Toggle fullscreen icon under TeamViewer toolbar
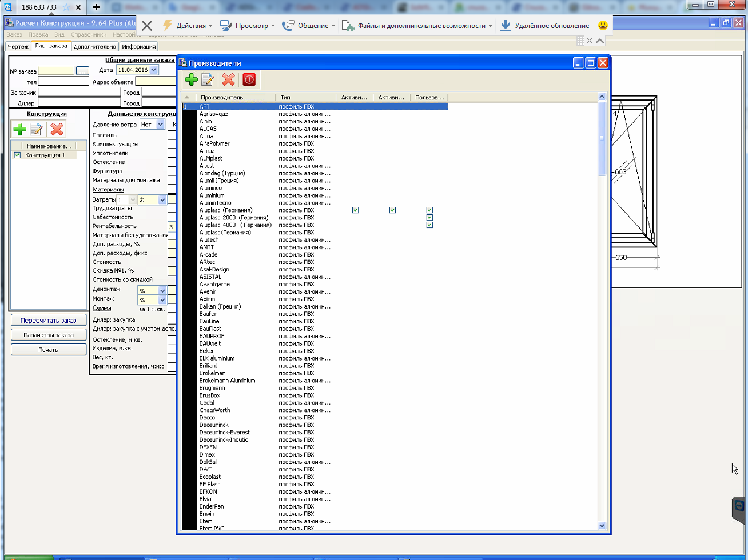This screenshot has width=748, height=560. [x=590, y=41]
